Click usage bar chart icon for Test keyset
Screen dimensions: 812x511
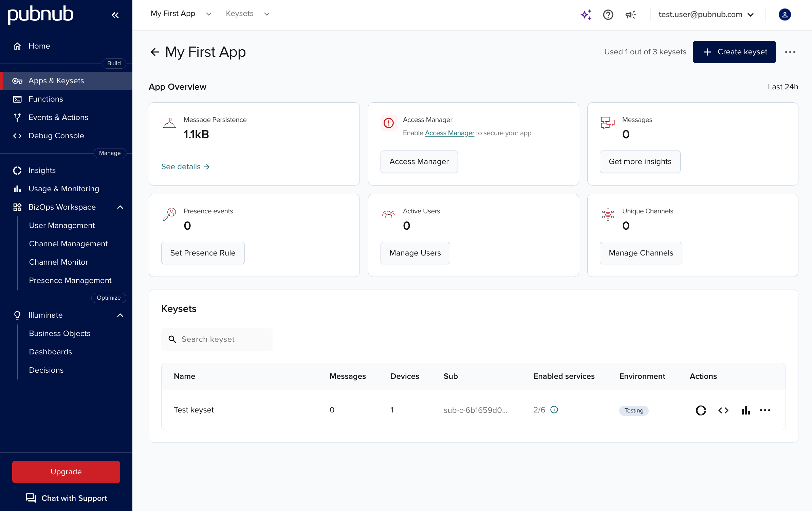pyautogui.click(x=745, y=410)
